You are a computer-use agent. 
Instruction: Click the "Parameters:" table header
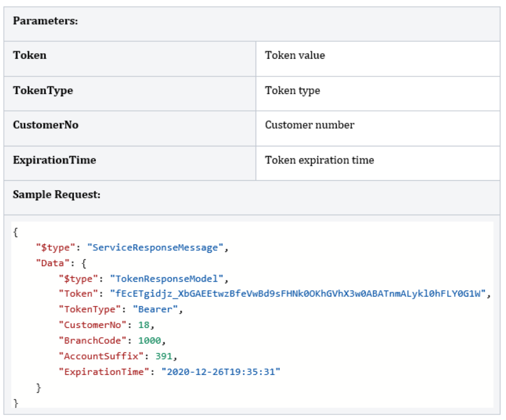pyautogui.click(x=45, y=21)
